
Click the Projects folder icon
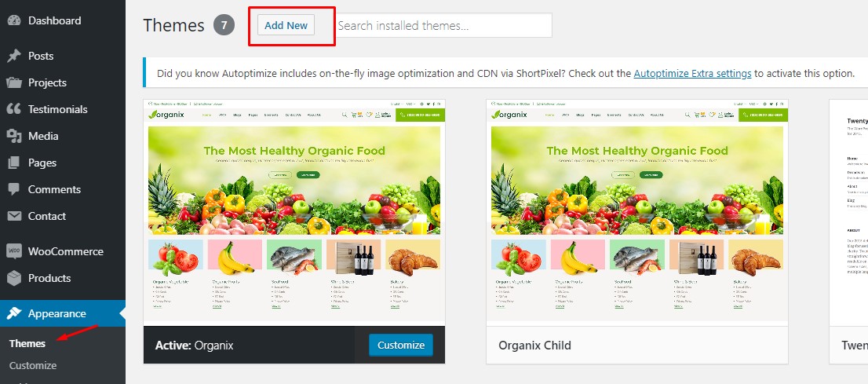point(14,82)
